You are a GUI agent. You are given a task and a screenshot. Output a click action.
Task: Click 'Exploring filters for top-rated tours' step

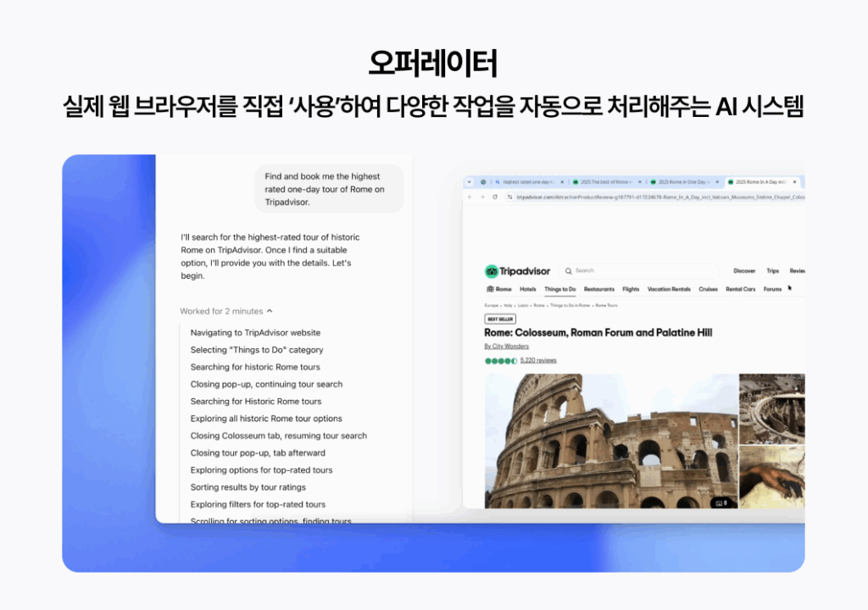click(x=258, y=504)
